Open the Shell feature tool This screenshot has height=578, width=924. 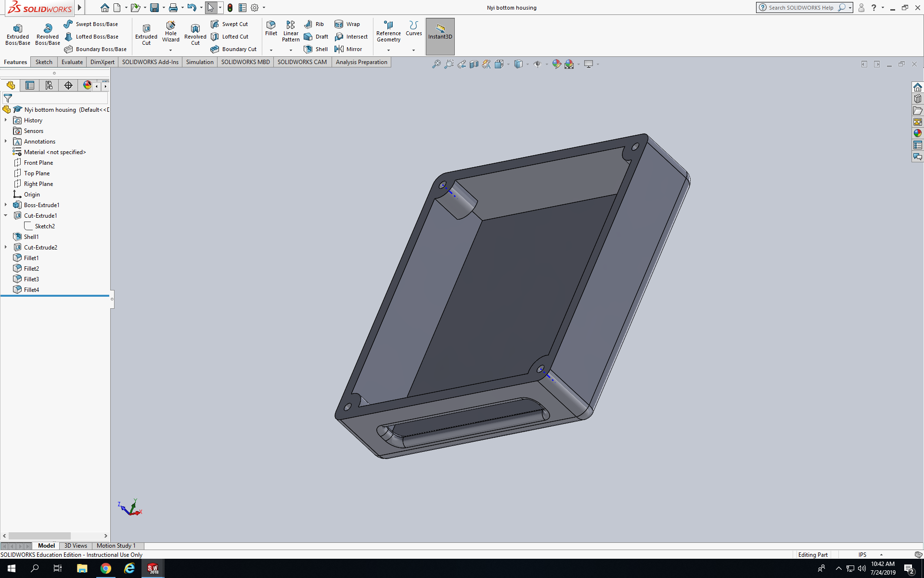pyautogui.click(x=316, y=49)
